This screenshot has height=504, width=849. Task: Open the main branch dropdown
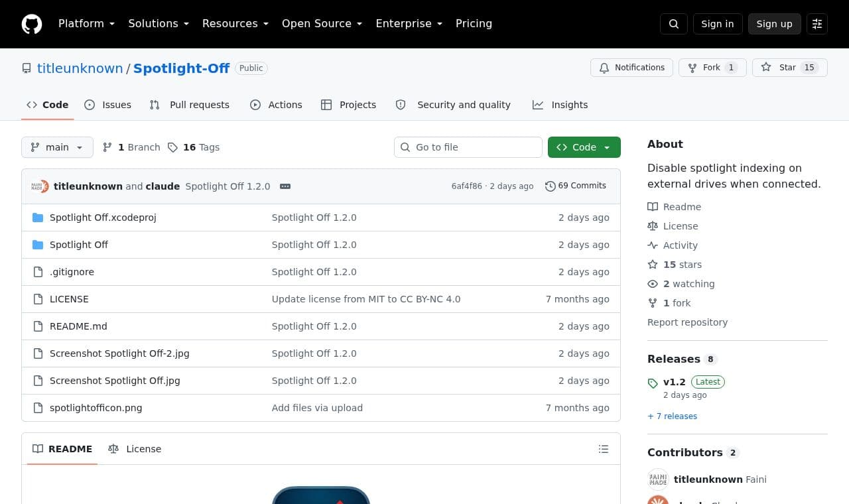tap(57, 147)
